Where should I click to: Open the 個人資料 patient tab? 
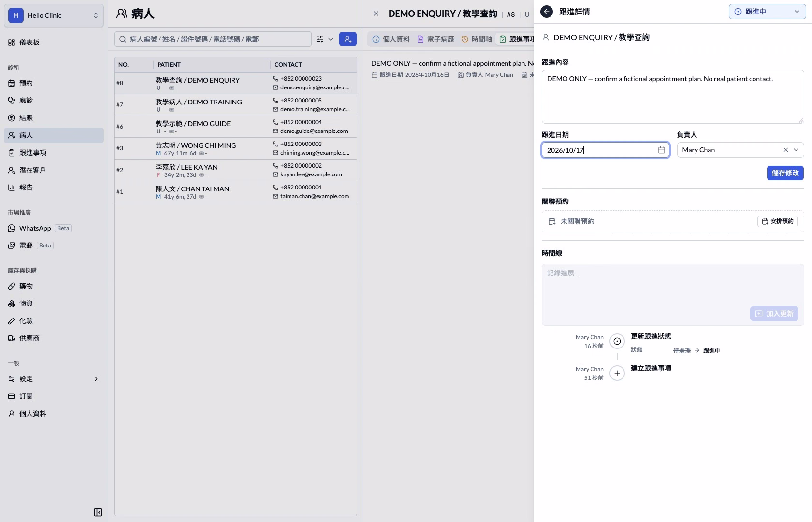pos(391,39)
